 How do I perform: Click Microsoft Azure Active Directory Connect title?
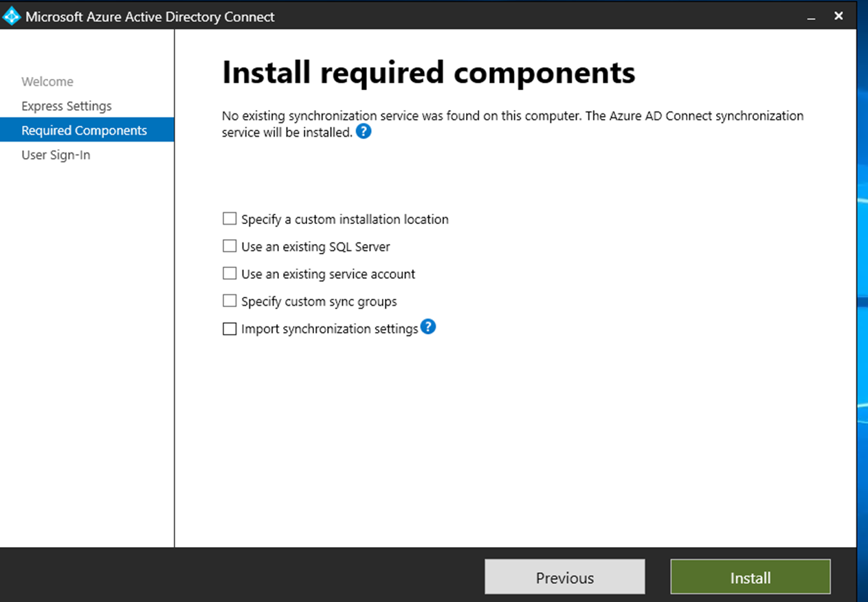[150, 16]
